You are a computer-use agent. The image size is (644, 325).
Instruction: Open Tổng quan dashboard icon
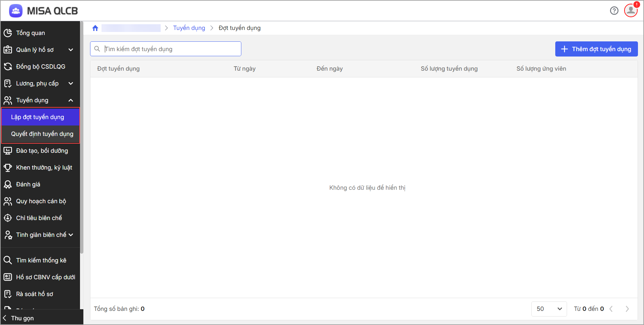[8, 33]
